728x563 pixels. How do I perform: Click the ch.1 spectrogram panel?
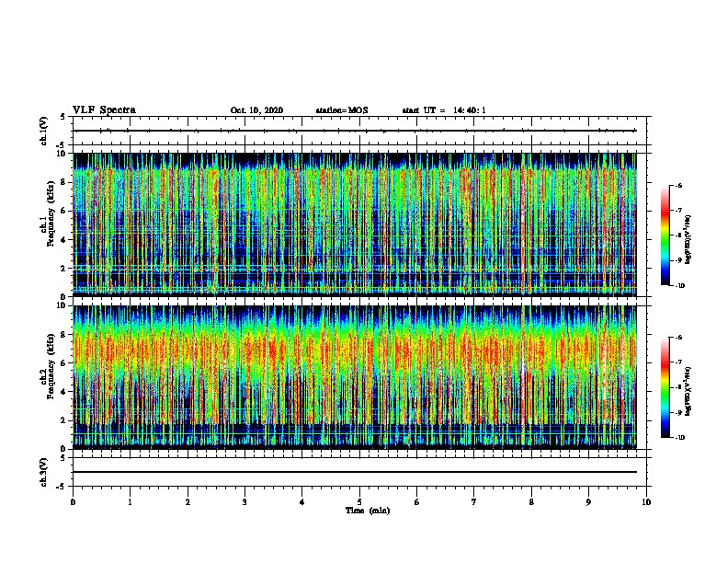coord(355,224)
